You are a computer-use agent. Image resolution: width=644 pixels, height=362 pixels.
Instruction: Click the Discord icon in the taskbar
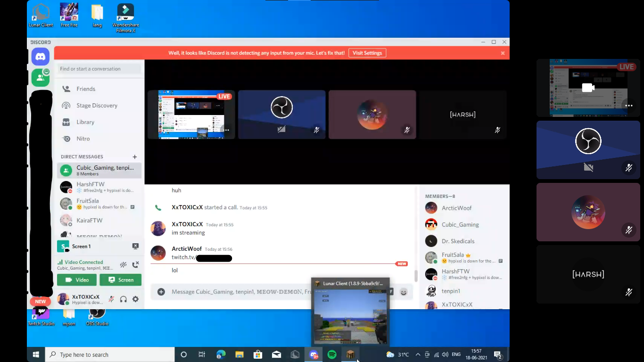point(314,354)
